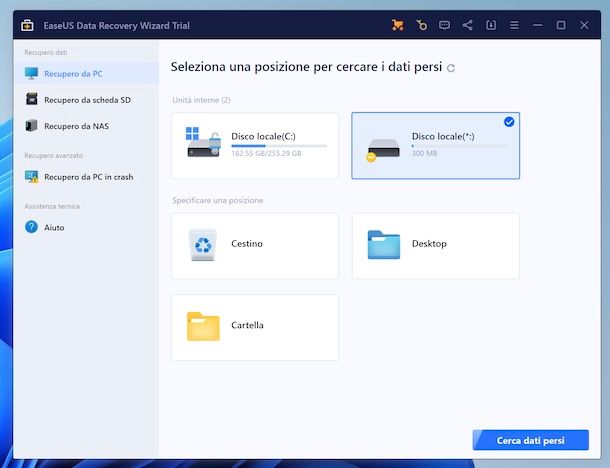Click the import scan session icon

491,25
